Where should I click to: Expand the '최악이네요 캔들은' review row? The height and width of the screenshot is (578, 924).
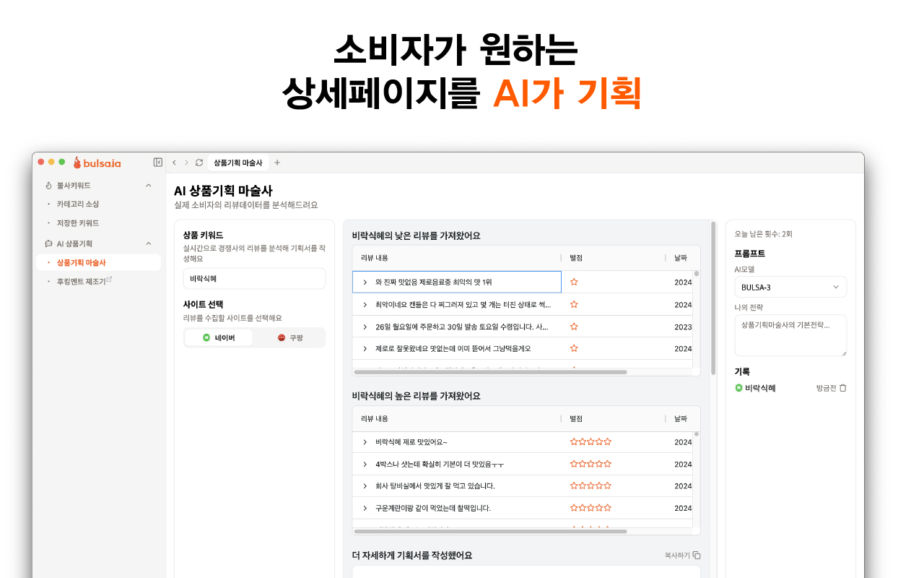[x=365, y=304]
